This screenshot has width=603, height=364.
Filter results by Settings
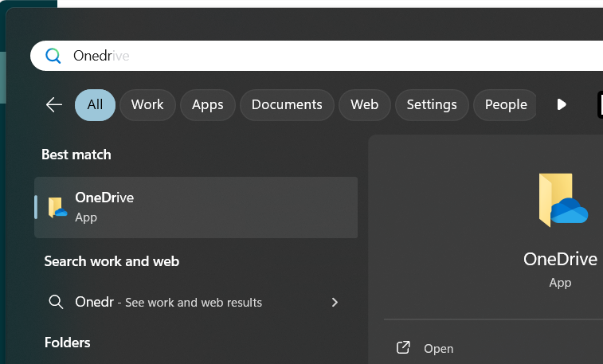click(432, 105)
